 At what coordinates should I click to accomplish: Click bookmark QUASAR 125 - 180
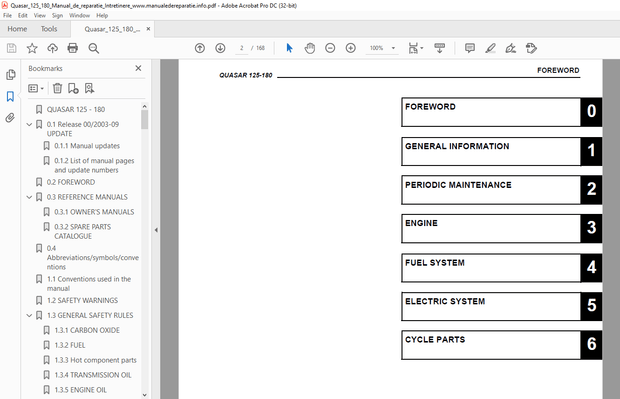click(x=76, y=110)
